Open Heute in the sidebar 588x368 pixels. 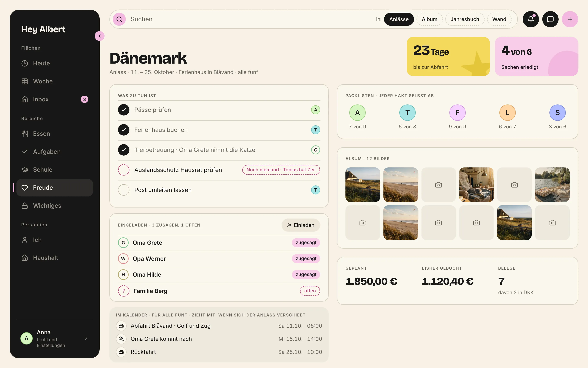click(x=55, y=63)
